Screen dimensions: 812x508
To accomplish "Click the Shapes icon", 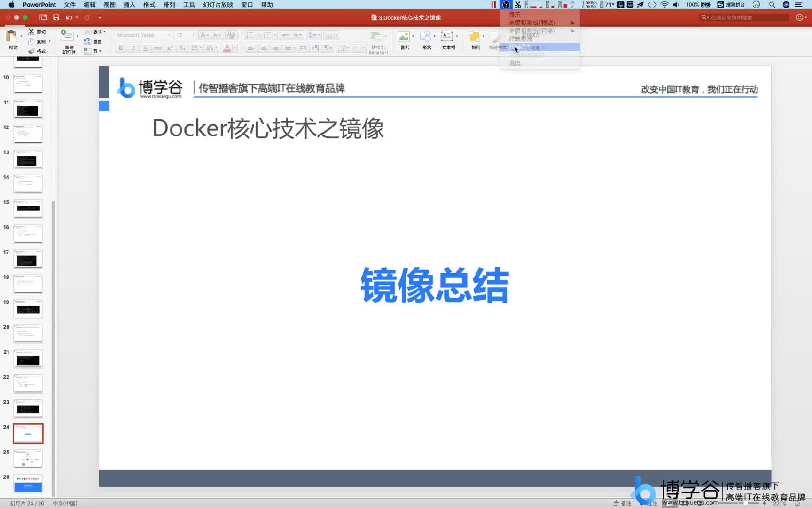I will click(x=425, y=37).
